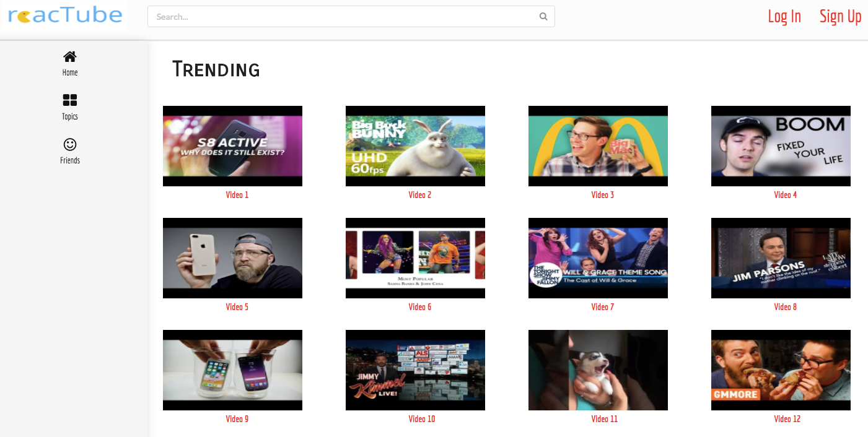Image resolution: width=868 pixels, height=437 pixels.
Task: Click the Video 12 title link
Action: pos(787,419)
